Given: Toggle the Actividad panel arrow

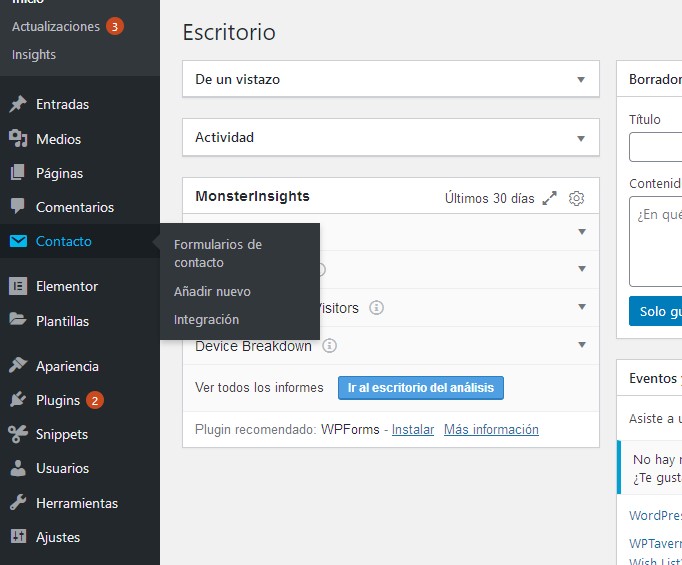Looking at the screenshot, I should coord(581,138).
